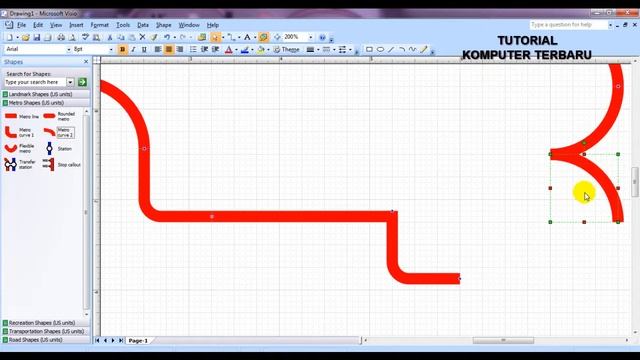Start shape search with green arrow button
Image resolution: width=640 pixels, height=360 pixels.
[82, 82]
